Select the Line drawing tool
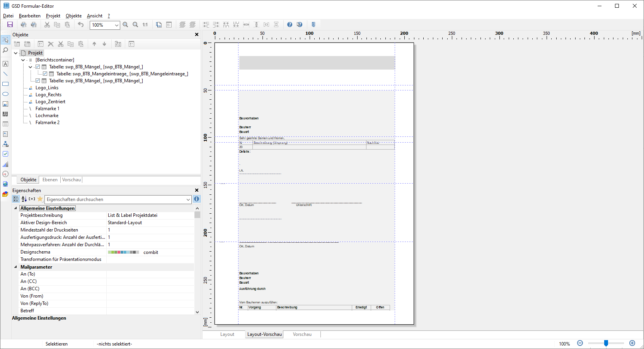644x349 pixels. [x=5, y=74]
